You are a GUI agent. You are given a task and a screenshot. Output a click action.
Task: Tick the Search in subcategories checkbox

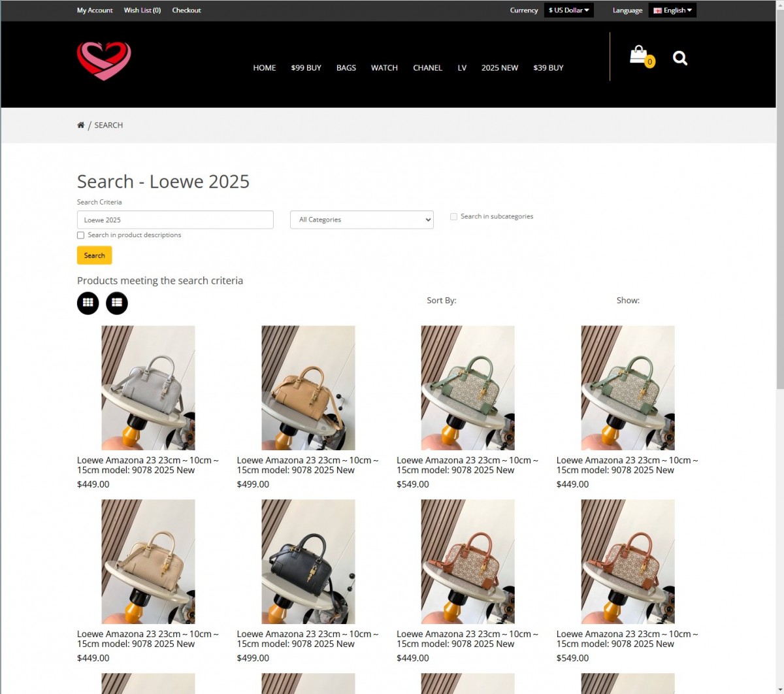[453, 216]
